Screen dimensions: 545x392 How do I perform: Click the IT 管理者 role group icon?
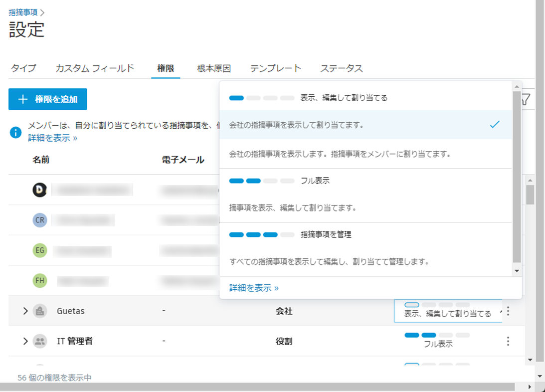(x=40, y=341)
